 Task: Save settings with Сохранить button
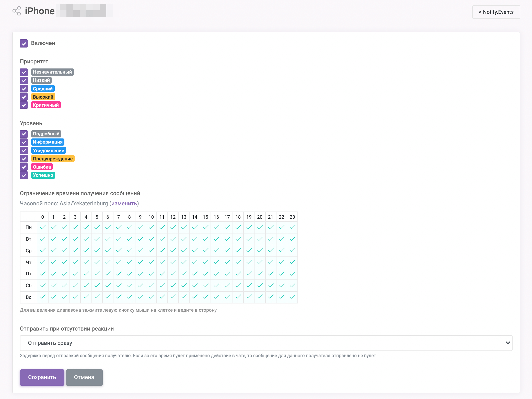tap(42, 377)
